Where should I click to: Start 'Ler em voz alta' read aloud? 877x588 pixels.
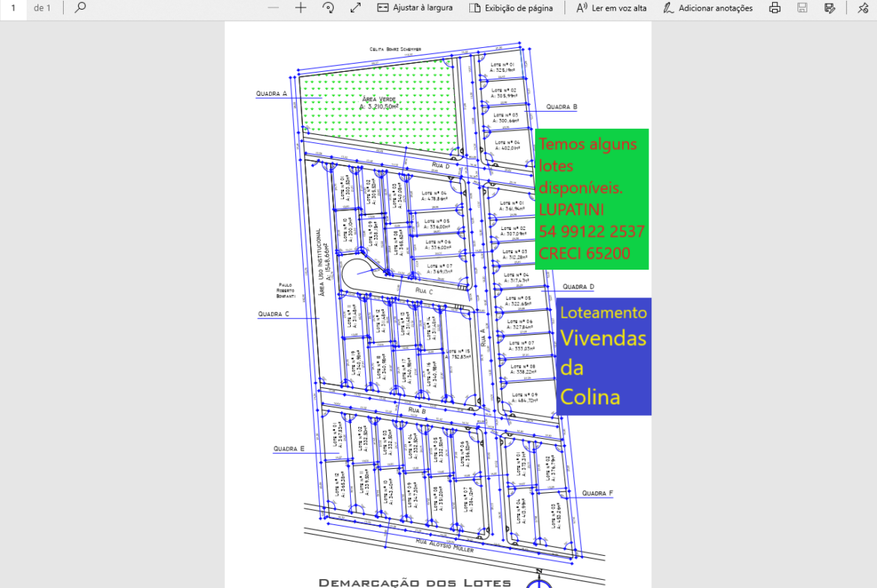coord(611,8)
